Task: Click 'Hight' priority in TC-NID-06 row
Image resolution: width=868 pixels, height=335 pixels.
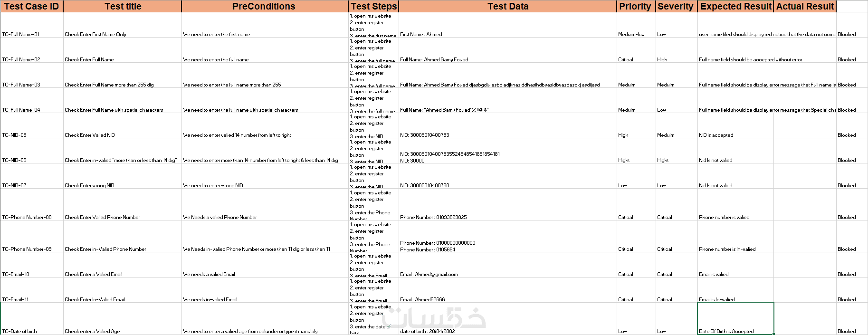Action: (636, 151)
